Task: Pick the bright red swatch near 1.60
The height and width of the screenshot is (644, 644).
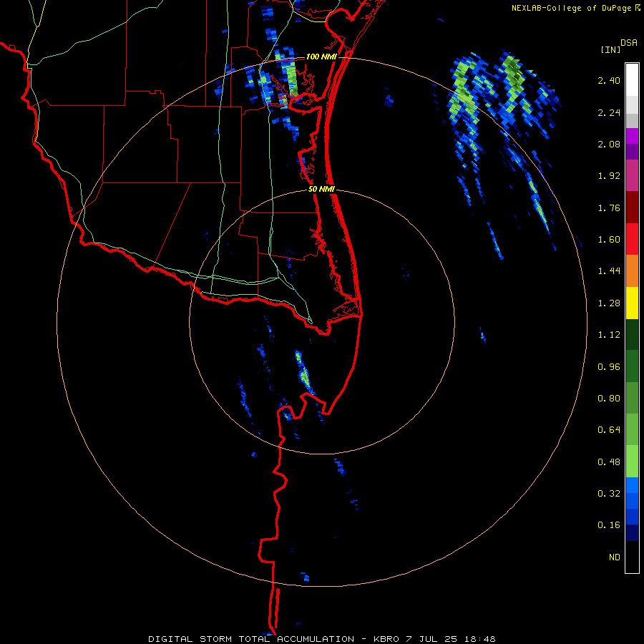Action: pyautogui.click(x=632, y=239)
